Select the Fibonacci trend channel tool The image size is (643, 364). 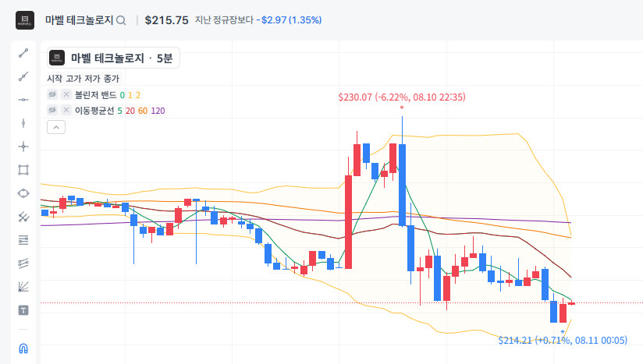click(x=23, y=263)
